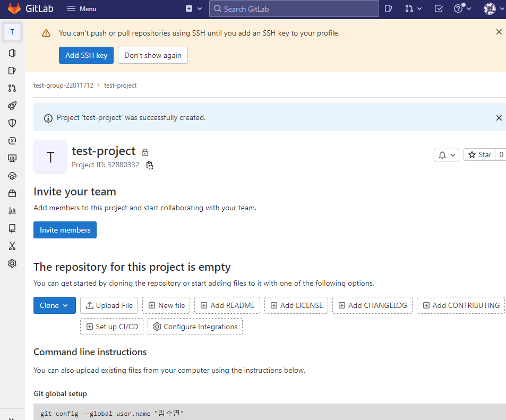Viewport: 506px width, 420px height.
Task: Click Add CHANGELOG
Action: point(372,305)
